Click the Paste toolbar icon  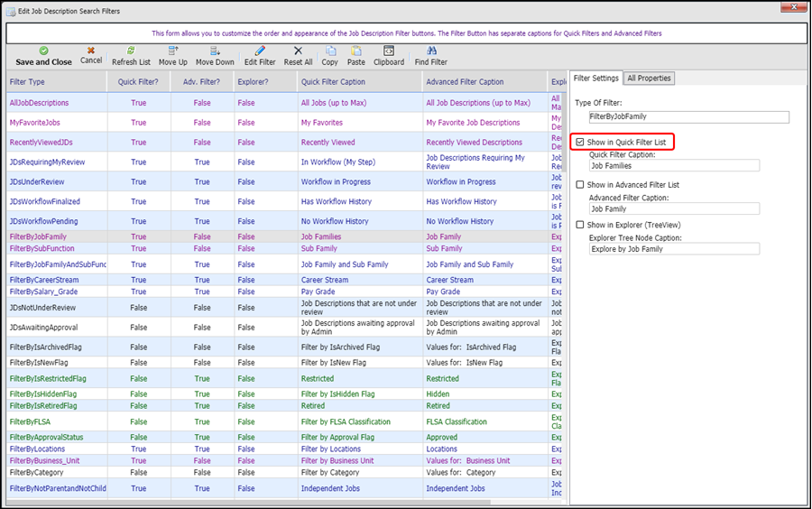[356, 51]
